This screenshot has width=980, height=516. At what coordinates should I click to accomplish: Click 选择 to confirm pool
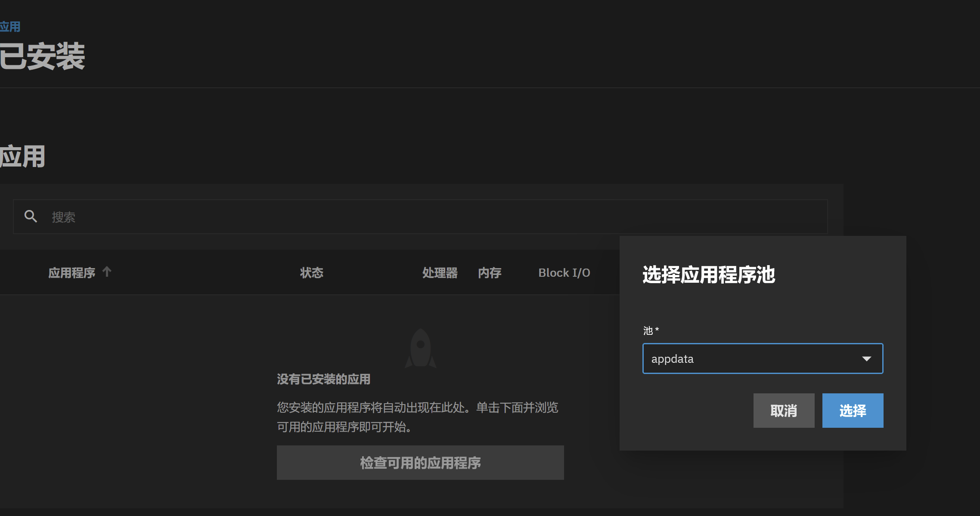click(853, 411)
